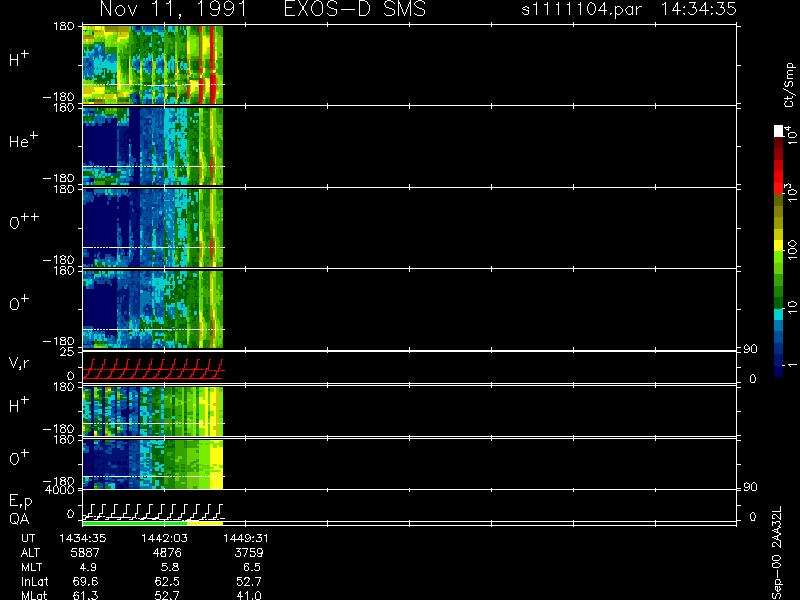Click the '10' color bar tick label
This screenshot has width=800, height=600.
(791, 306)
